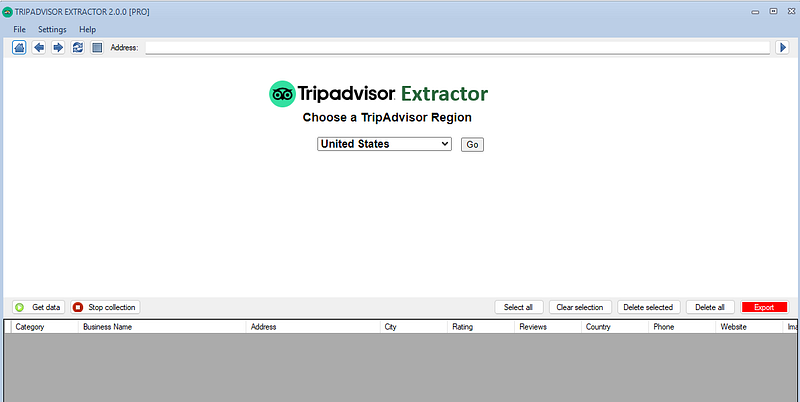Click the TripAdvisor owl logo
The image size is (800, 402).
pos(282,94)
